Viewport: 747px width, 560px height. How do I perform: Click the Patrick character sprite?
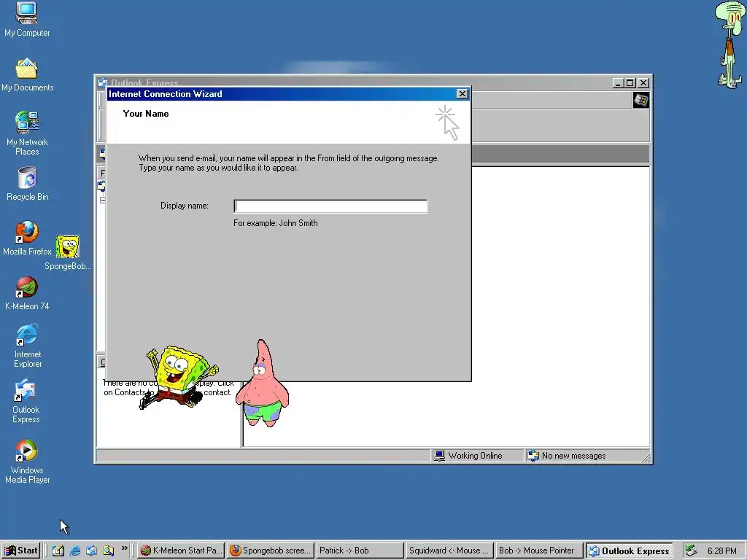point(262,384)
